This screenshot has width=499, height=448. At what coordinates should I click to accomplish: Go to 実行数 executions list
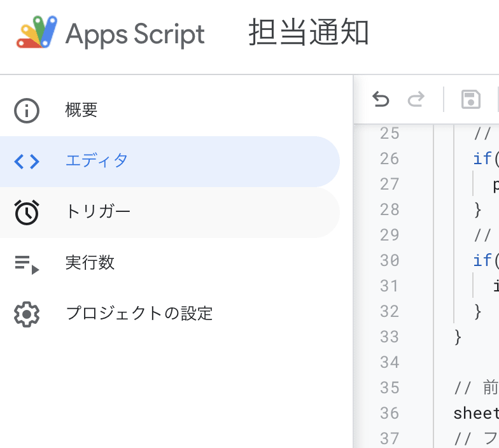coord(90,262)
